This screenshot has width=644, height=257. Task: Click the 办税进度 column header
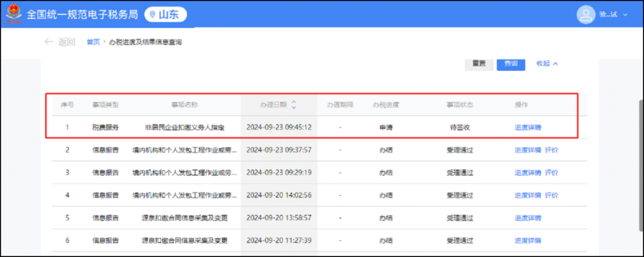pos(386,105)
